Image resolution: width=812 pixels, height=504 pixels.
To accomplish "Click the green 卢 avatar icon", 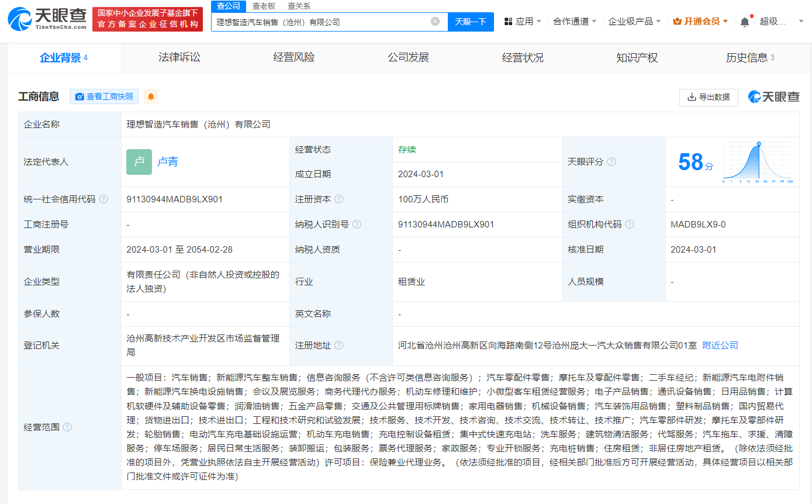I will [x=139, y=162].
